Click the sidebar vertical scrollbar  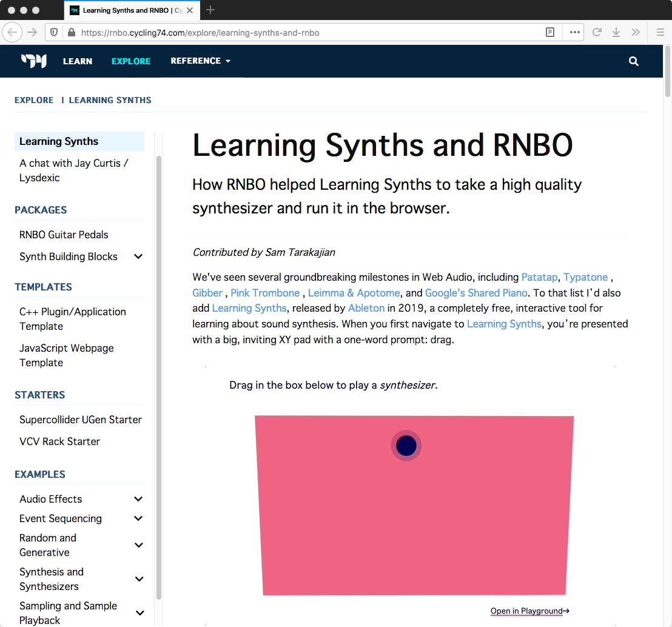(159, 377)
